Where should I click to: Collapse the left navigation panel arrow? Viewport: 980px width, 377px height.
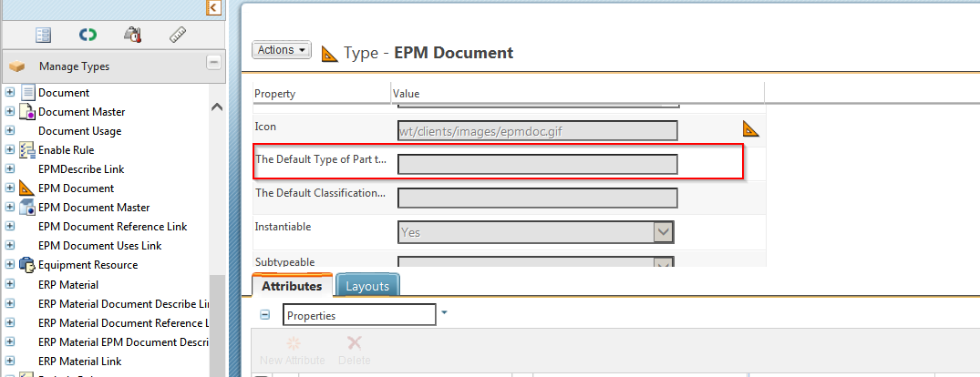click(x=213, y=8)
